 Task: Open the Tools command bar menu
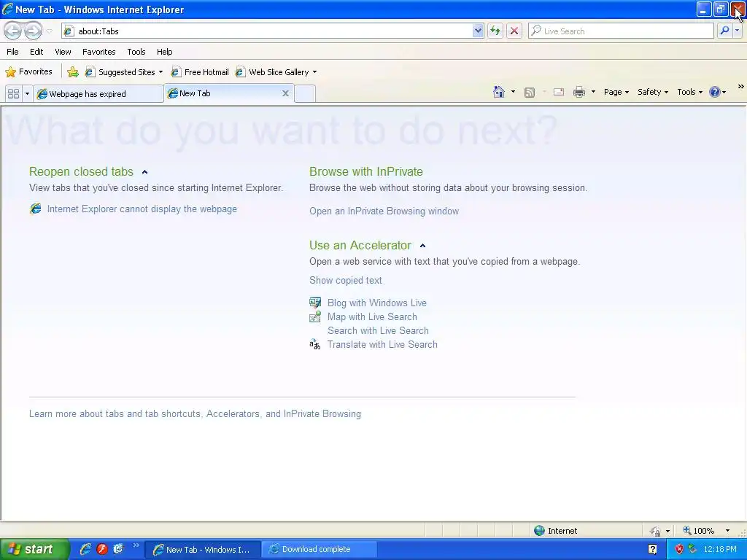pyautogui.click(x=689, y=92)
